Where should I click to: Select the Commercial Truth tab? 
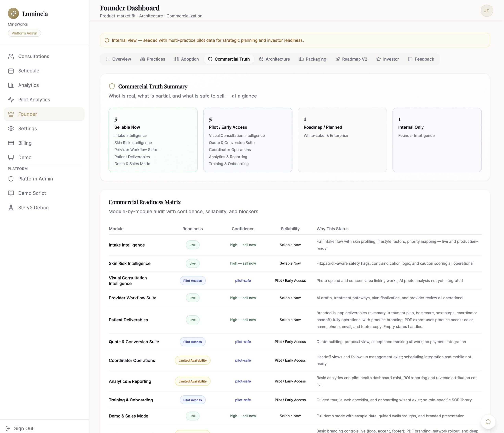coord(229,59)
